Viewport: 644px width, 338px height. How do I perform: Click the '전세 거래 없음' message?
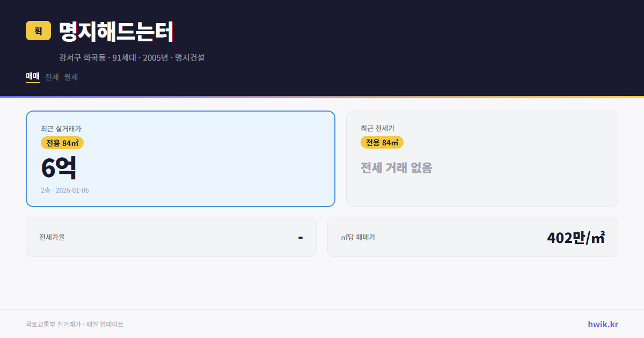tap(397, 169)
